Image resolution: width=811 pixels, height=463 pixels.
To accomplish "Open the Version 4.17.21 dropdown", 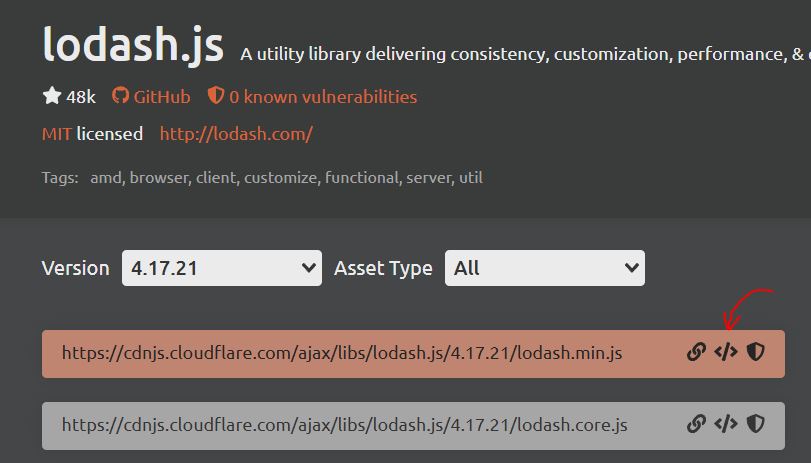I will click(x=222, y=268).
